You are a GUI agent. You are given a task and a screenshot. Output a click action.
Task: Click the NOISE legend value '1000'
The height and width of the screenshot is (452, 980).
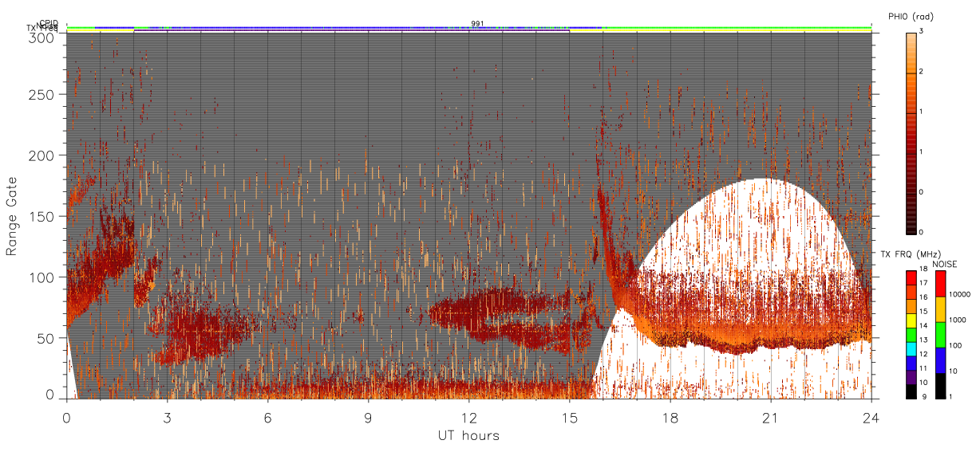click(x=958, y=320)
